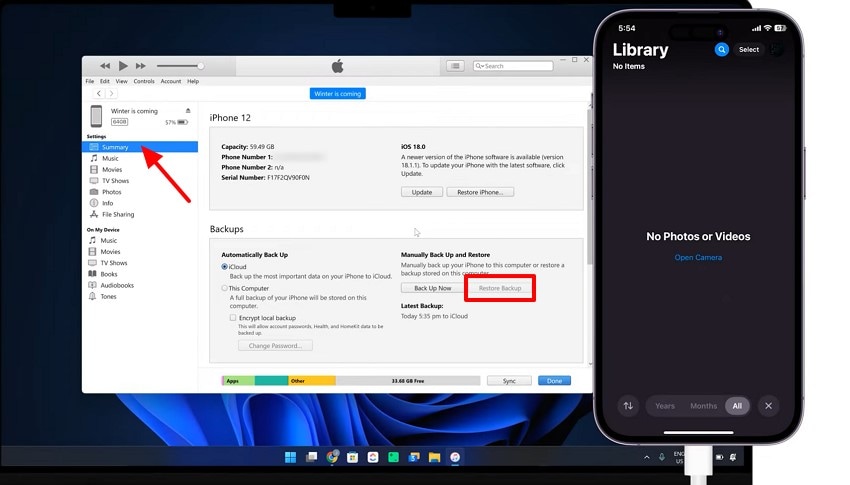Click the Other segment of storage bar
This screenshot has width=850, height=485.
pos(312,381)
